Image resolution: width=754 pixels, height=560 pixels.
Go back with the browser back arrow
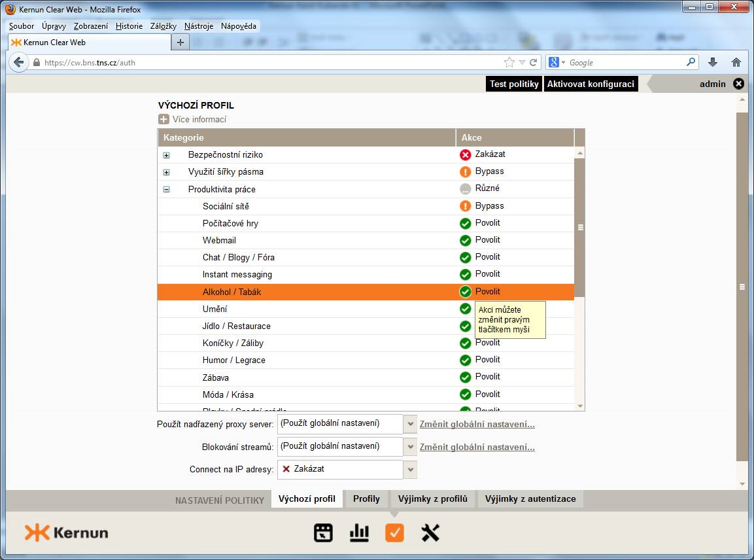tap(19, 62)
